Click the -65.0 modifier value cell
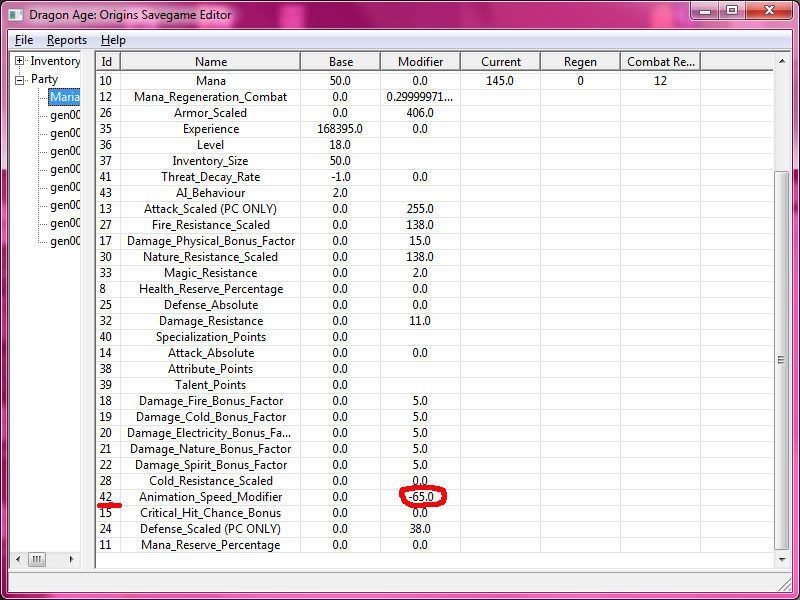Screen dimensions: 800x600 [x=420, y=497]
